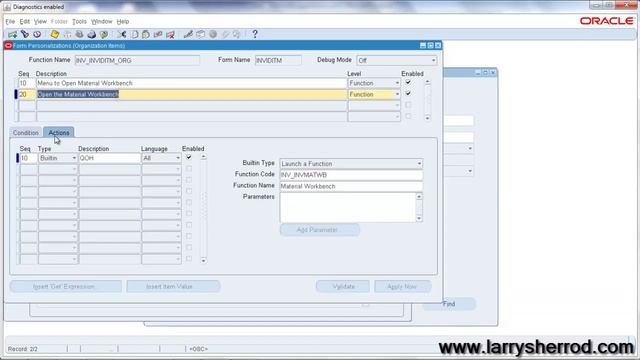
Task: Open the Debug Mode dropdown
Action: tap(433, 60)
